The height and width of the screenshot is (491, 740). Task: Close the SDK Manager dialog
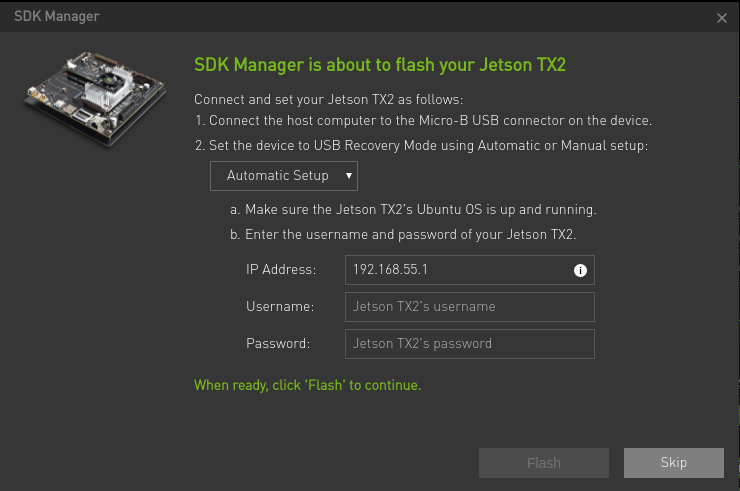[x=722, y=18]
